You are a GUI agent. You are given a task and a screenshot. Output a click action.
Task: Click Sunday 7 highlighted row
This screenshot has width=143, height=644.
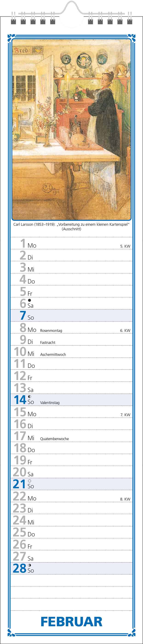click(x=71, y=316)
